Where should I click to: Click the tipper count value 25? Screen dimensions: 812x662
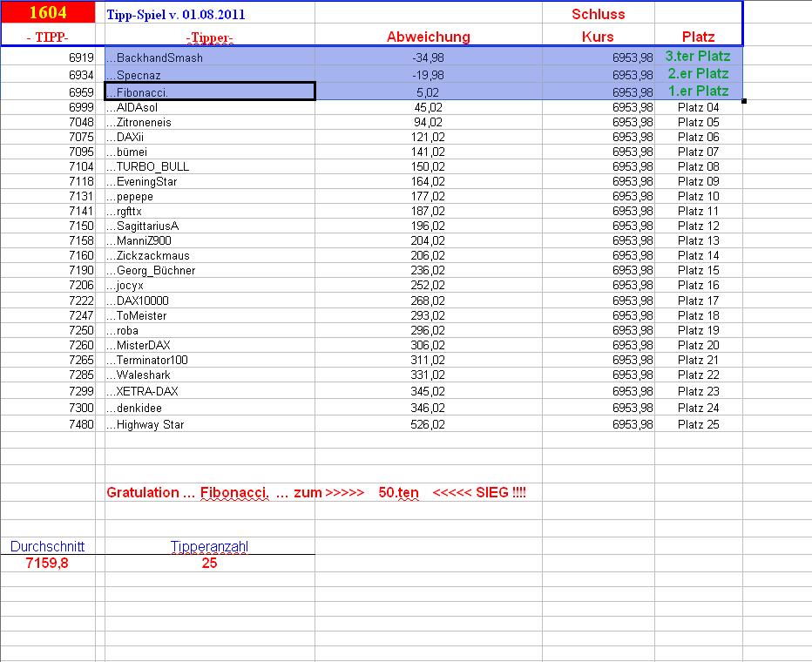pos(210,564)
